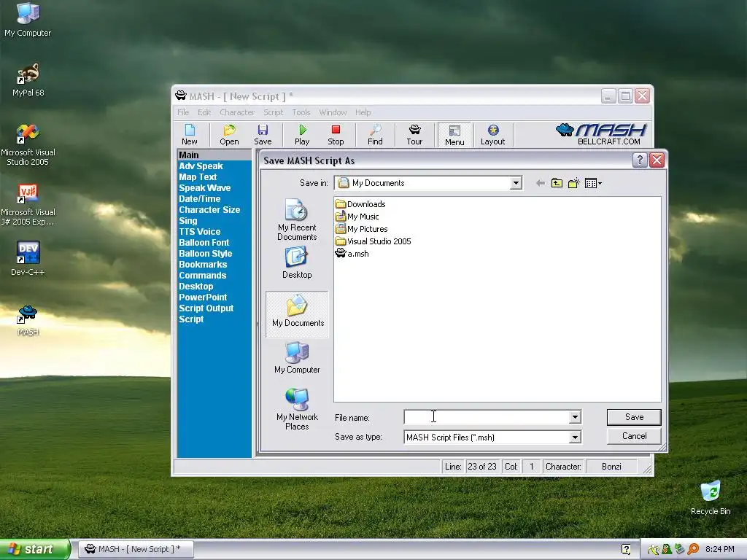Screen dimensions: 747x560
Task: Click the Bonzi character status field
Action: pos(611,467)
